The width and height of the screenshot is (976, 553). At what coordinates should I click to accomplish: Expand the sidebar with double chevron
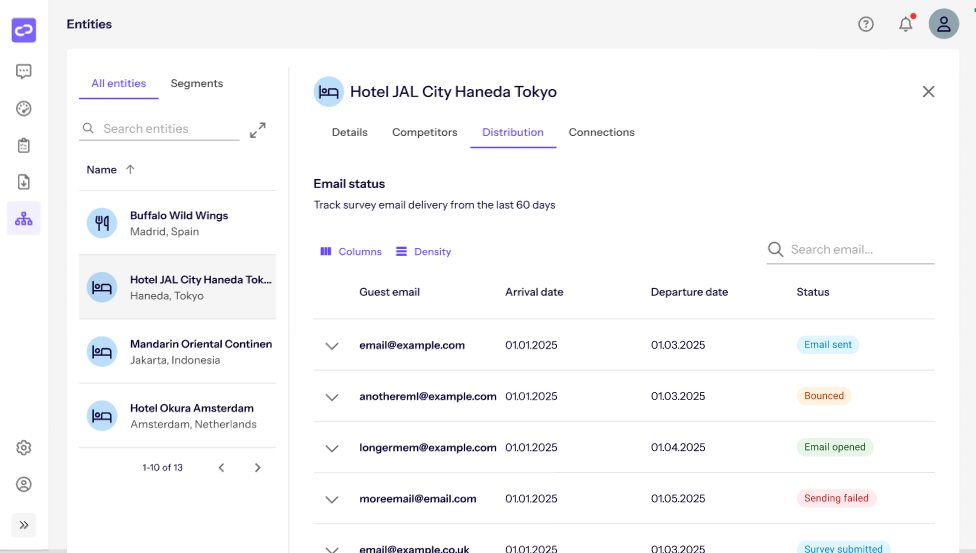(x=24, y=525)
